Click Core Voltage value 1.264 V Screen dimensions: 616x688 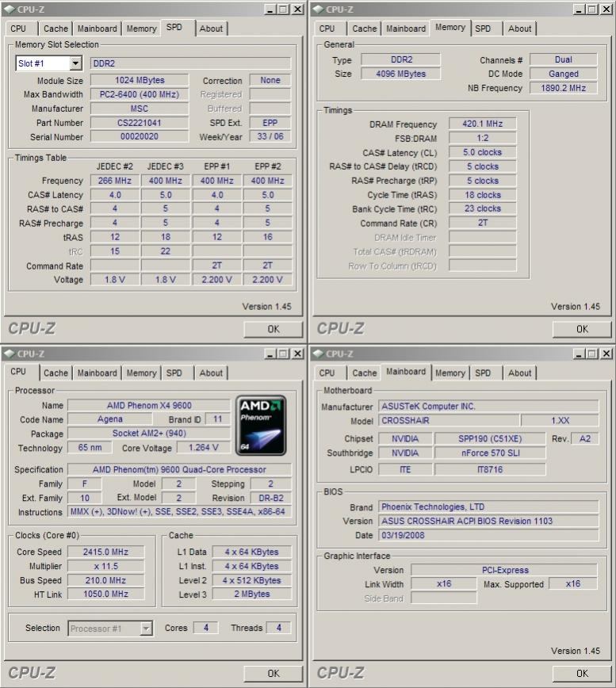[203, 448]
